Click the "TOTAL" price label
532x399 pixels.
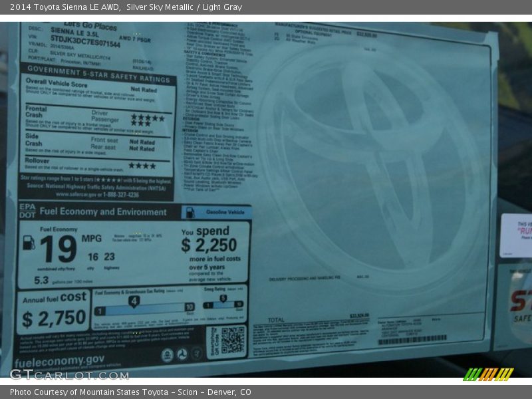point(276,320)
